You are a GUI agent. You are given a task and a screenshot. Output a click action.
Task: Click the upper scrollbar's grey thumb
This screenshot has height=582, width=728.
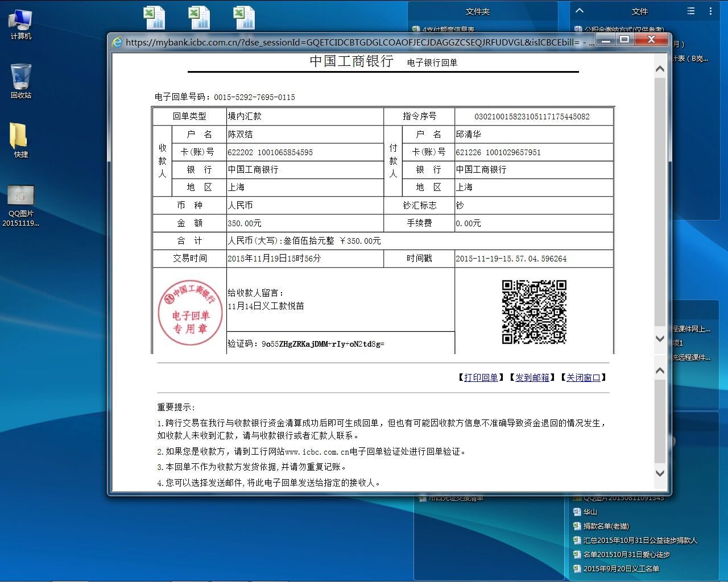660,202
